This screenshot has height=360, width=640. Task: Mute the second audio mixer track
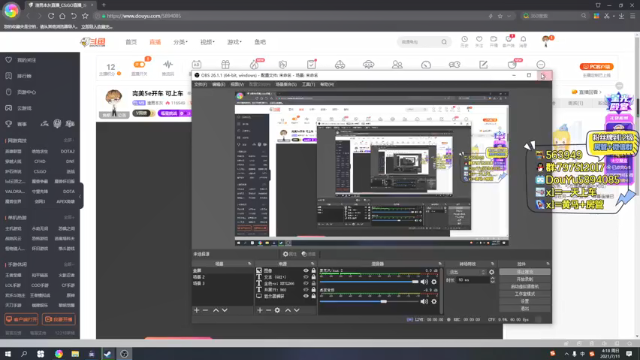pyautogui.click(x=424, y=301)
